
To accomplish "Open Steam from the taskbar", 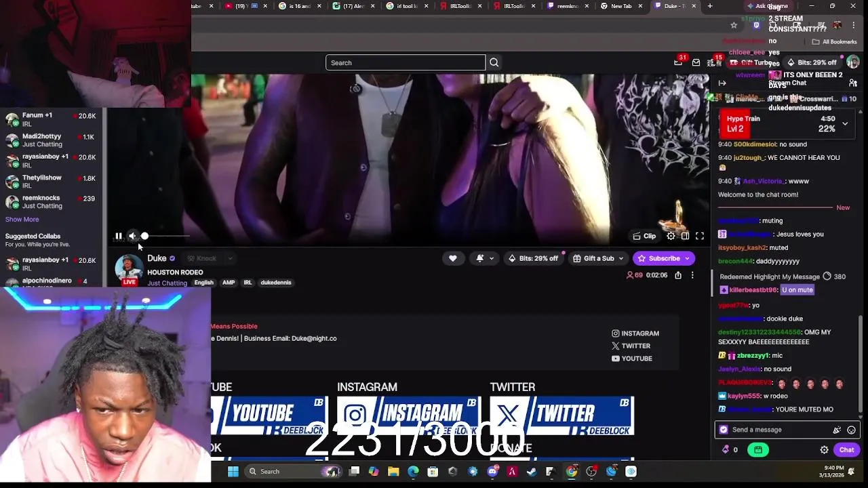I will pos(532,471).
